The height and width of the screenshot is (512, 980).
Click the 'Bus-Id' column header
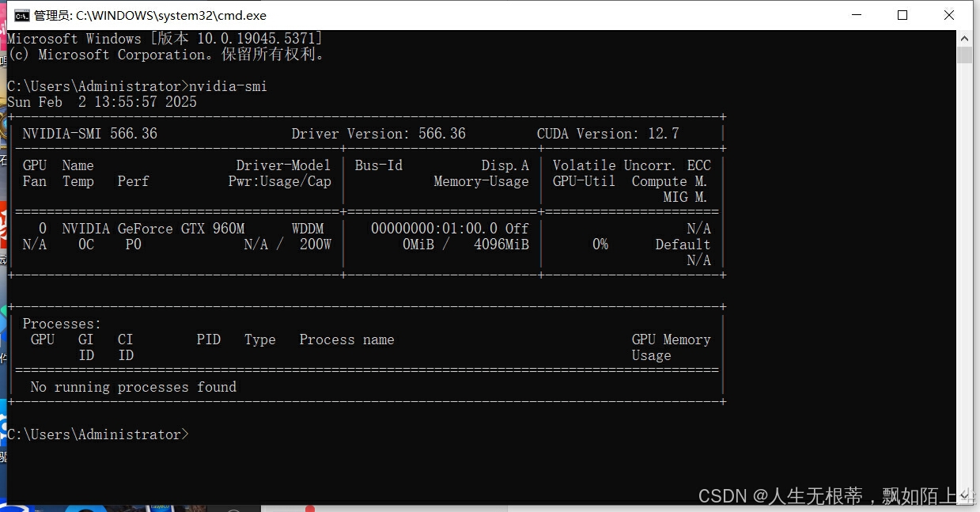point(378,165)
